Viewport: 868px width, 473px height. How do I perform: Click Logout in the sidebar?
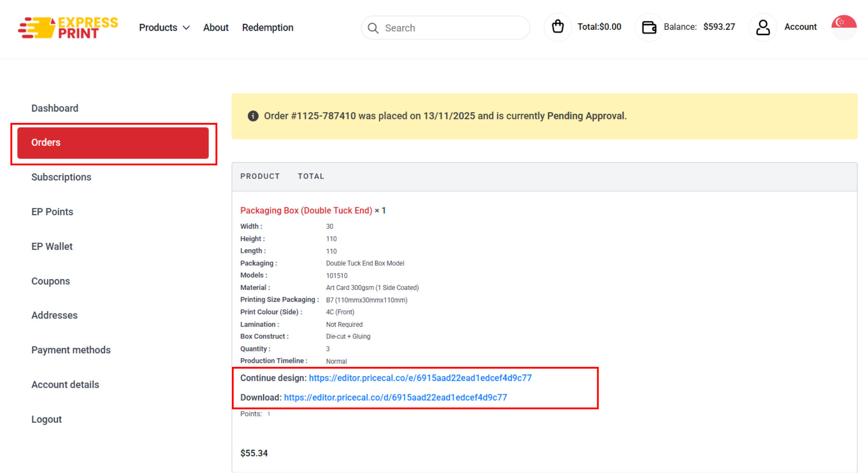(47, 420)
